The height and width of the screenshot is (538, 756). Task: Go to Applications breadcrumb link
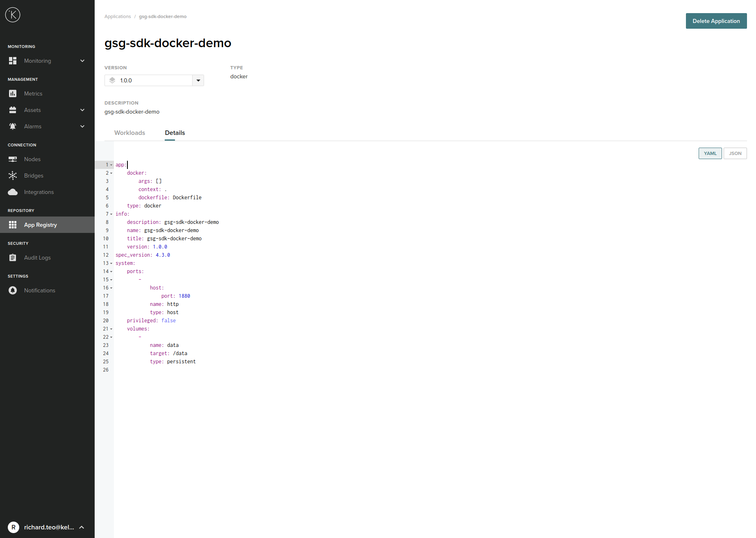118,16
